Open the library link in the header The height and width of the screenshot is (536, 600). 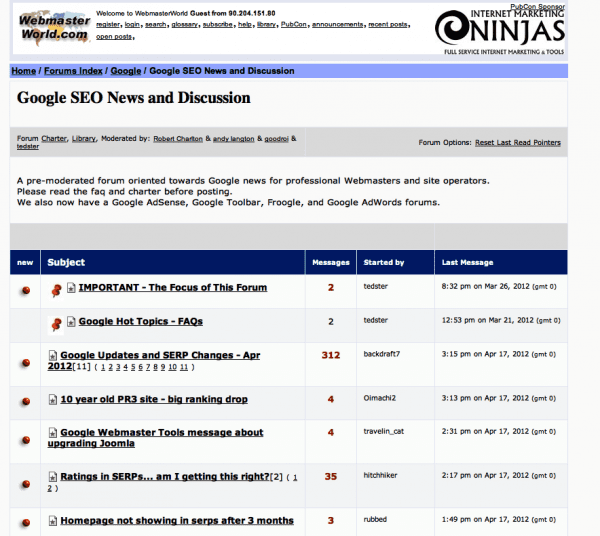(x=266, y=24)
